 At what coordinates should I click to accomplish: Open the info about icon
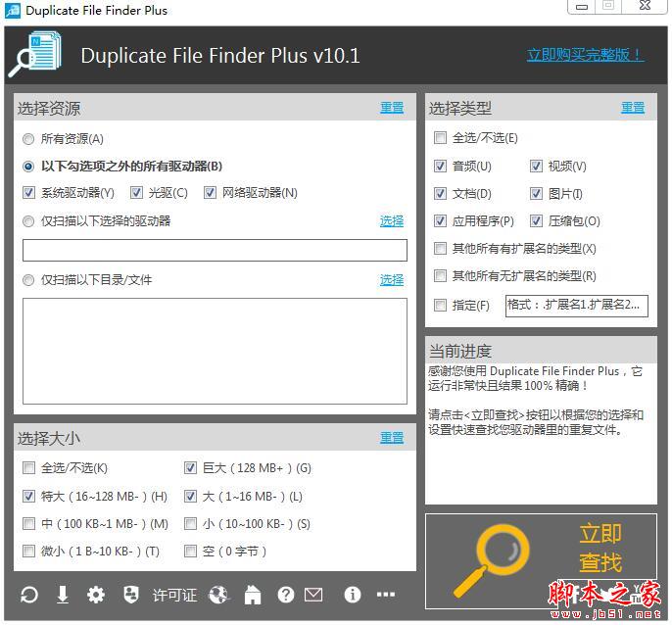click(x=353, y=595)
